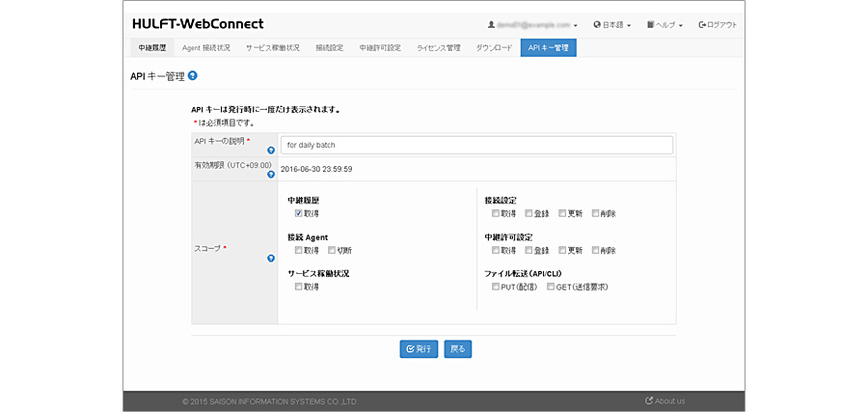
Task: Check 取得 under 中継許可設定
Action: click(496, 250)
